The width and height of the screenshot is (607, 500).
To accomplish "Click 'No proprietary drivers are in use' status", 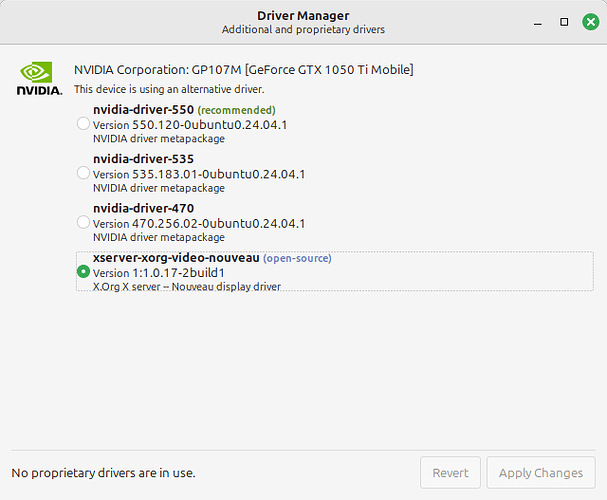I will (103, 473).
